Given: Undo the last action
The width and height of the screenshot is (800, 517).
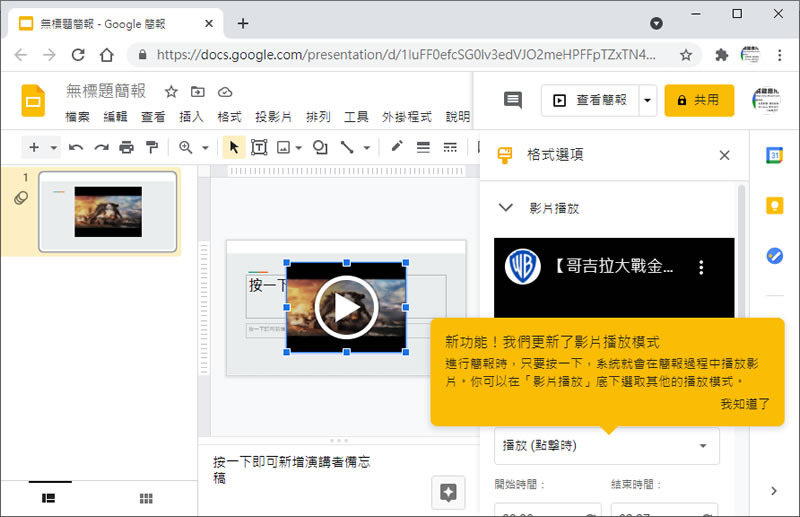Looking at the screenshot, I should [76, 147].
